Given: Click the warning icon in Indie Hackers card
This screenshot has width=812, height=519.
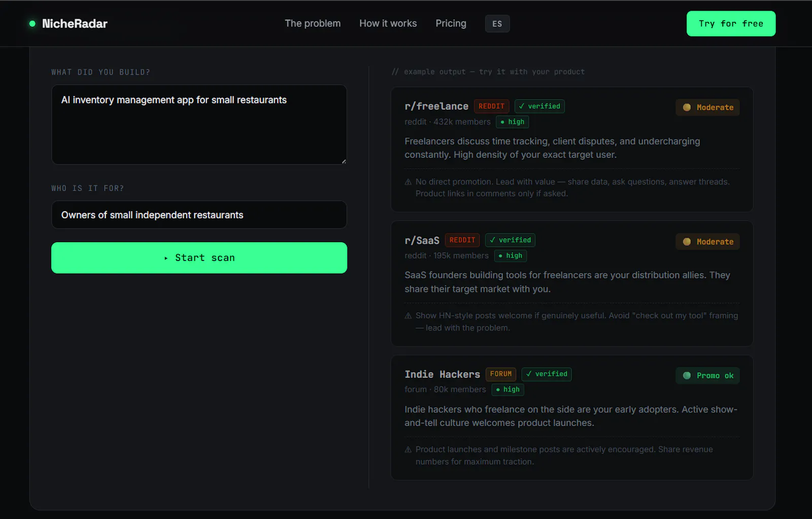Looking at the screenshot, I should click(x=408, y=450).
